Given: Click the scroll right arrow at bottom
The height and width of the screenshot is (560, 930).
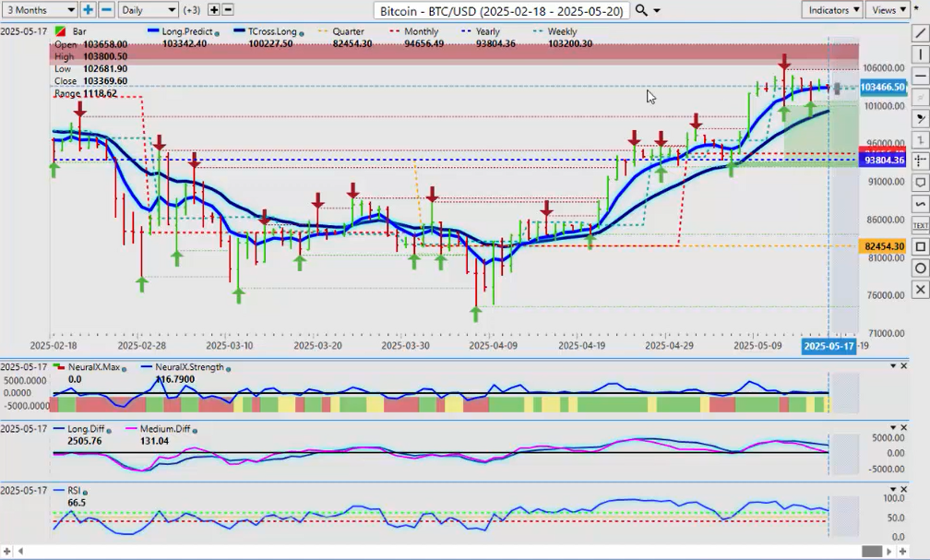Looking at the screenshot, I should coord(889,552).
